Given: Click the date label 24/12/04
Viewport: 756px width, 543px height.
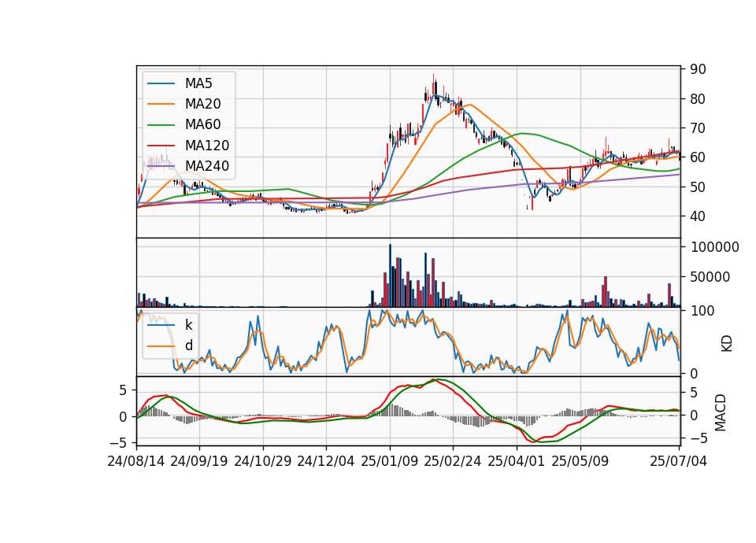Looking at the screenshot, I should click(x=326, y=461).
